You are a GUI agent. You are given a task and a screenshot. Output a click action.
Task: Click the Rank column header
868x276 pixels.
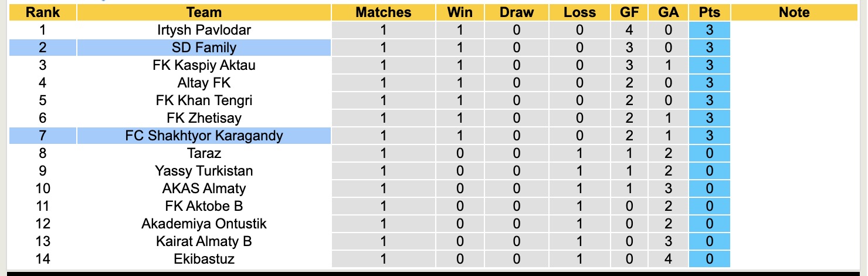coord(43,12)
